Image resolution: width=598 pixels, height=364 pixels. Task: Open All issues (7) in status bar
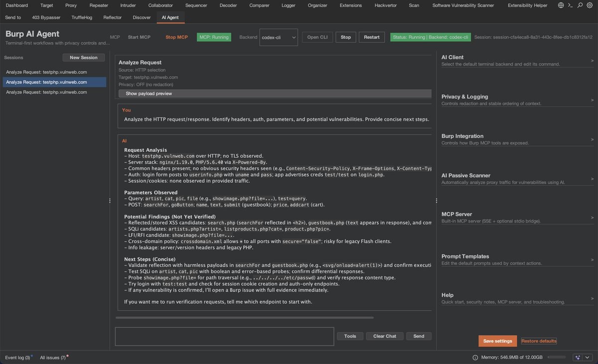tap(53, 358)
